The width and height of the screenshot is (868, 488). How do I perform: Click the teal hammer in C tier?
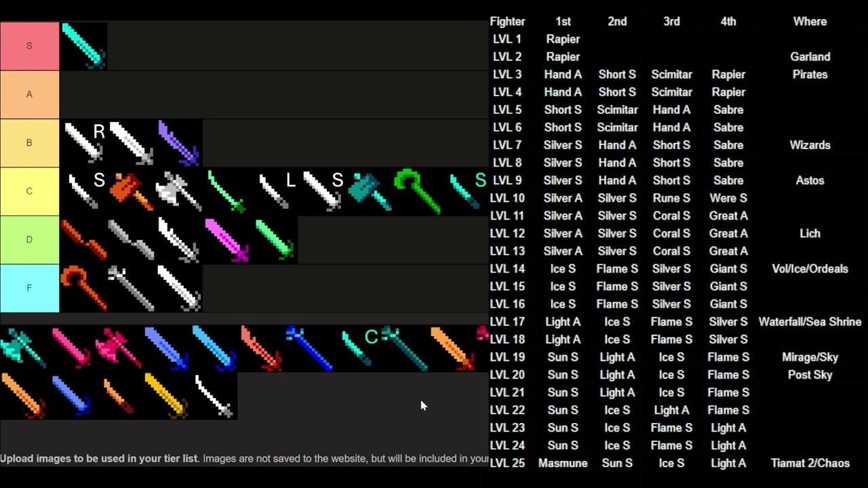coord(368,190)
